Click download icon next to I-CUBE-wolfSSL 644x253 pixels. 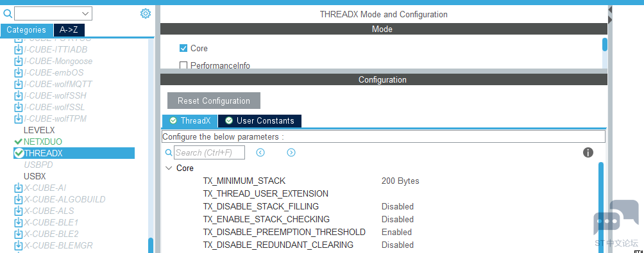[18, 107]
